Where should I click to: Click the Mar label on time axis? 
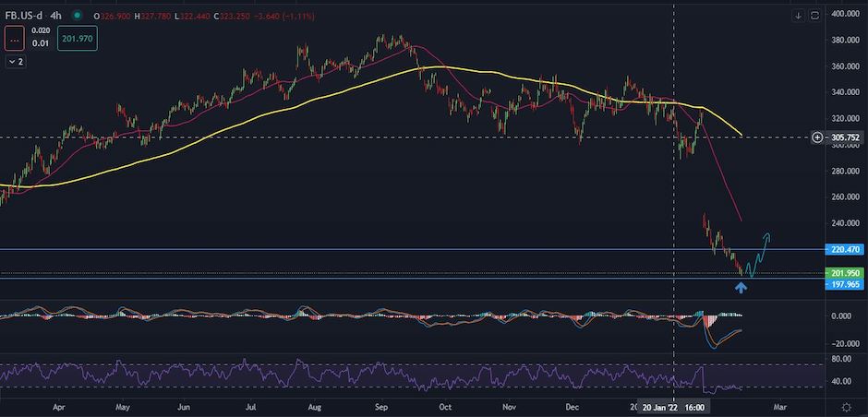[x=778, y=406]
